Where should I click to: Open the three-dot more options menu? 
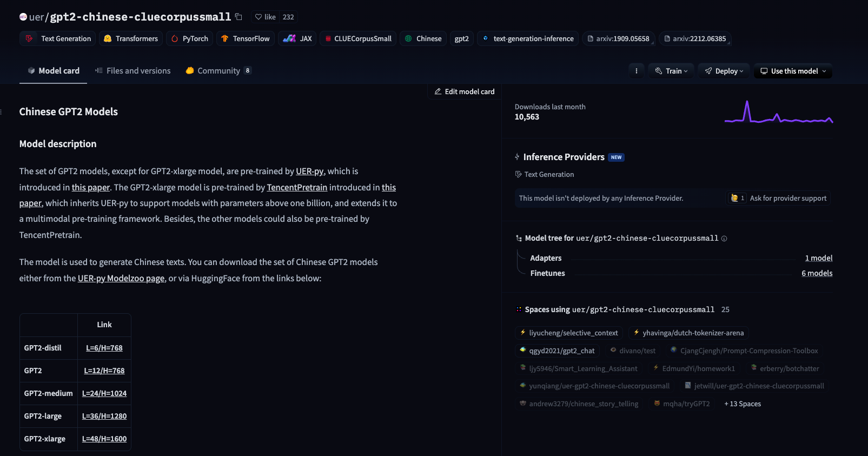tap(636, 71)
